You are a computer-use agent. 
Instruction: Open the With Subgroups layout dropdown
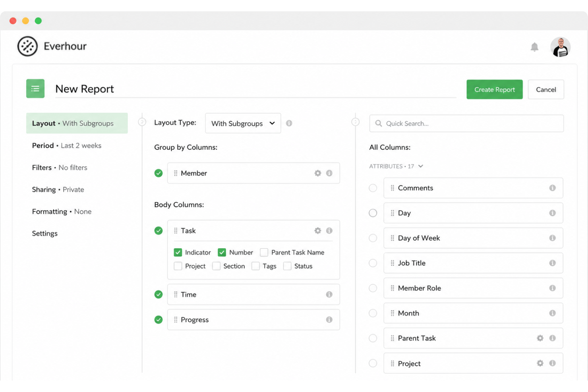tap(243, 123)
